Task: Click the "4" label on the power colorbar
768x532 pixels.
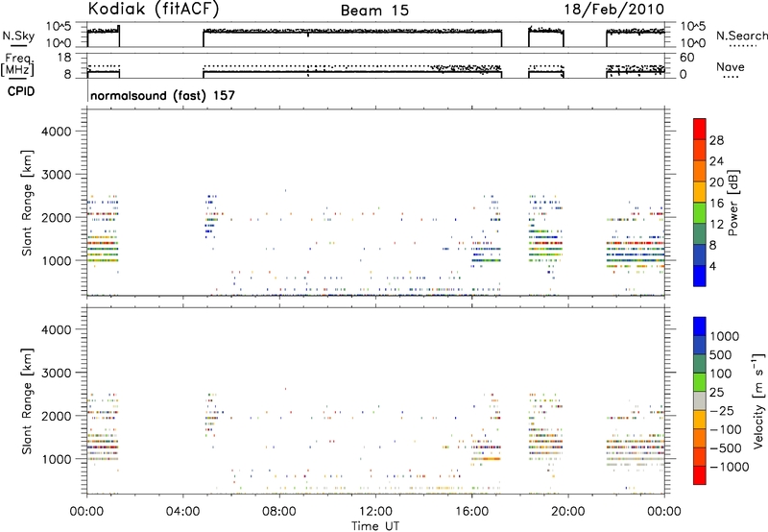Action: pyautogui.click(x=713, y=266)
